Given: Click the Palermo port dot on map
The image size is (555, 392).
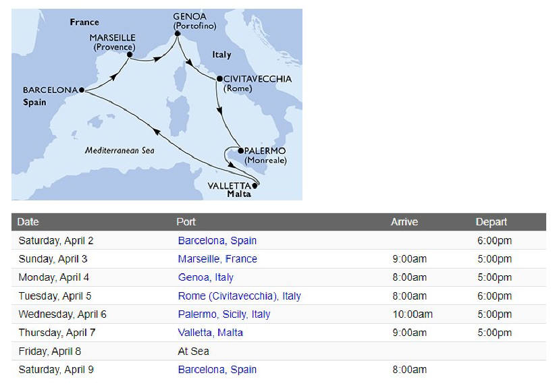Looking at the screenshot, I should (x=240, y=150).
